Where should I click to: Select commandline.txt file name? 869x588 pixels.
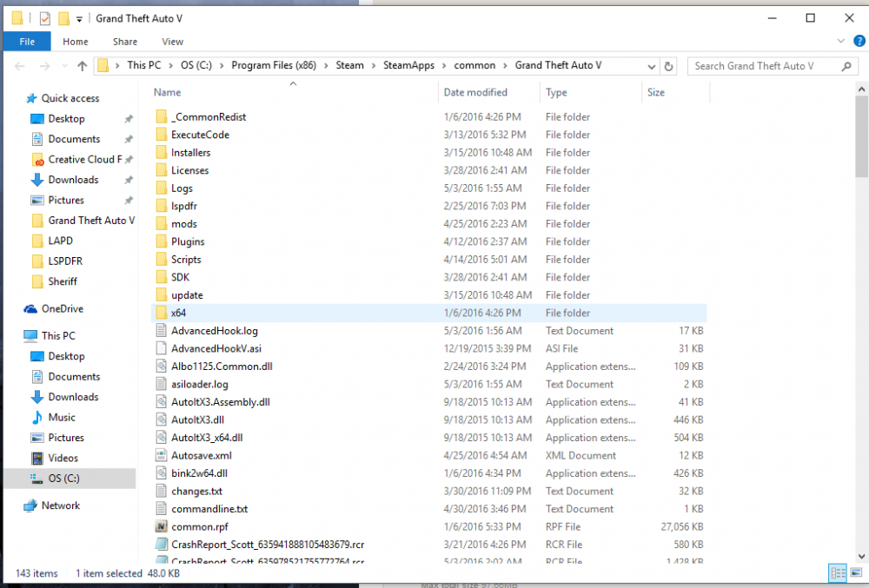point(209,509)
